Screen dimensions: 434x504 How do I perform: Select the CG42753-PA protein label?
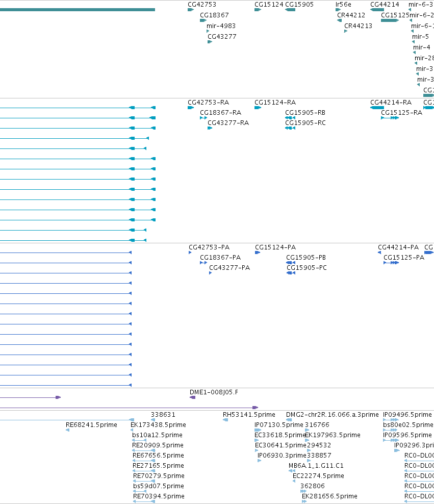pos(209,247)
